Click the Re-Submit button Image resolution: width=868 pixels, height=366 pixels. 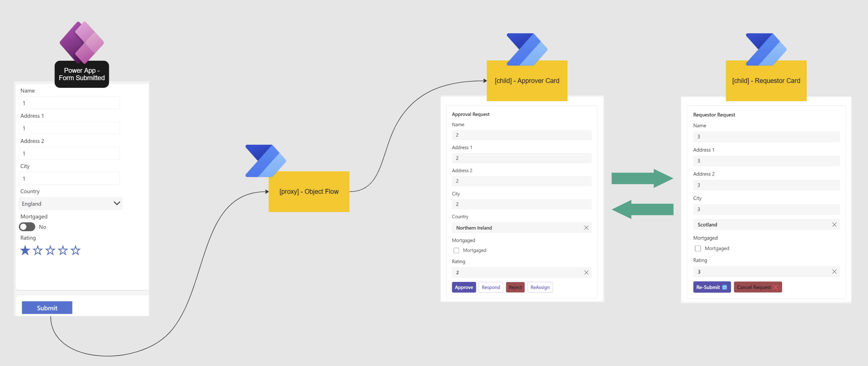(712, 287)
